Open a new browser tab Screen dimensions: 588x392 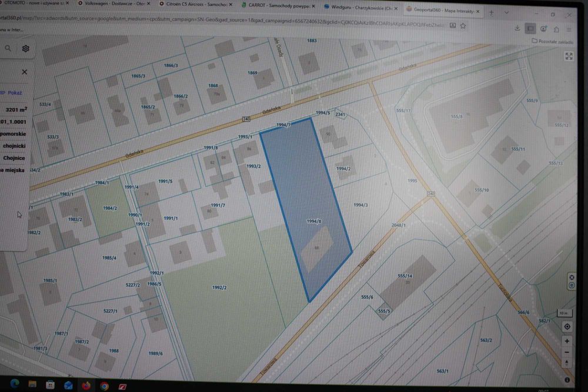[x=491, y=12]
